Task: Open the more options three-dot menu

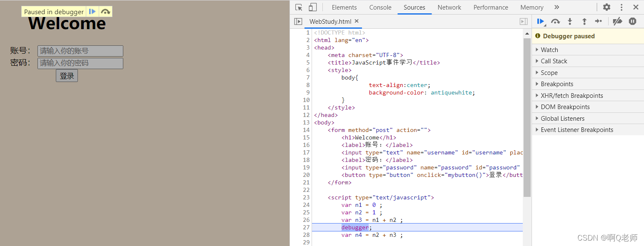Action: [x=621, y=7]
